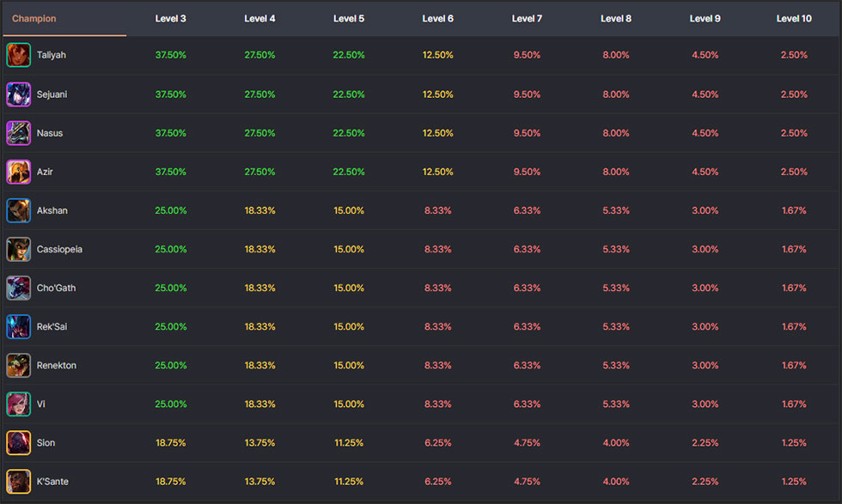This screenshot has width=842, height=504.
Task: Open Rek'Sai's champion portrait icon
Action: [x=18, y=326]
